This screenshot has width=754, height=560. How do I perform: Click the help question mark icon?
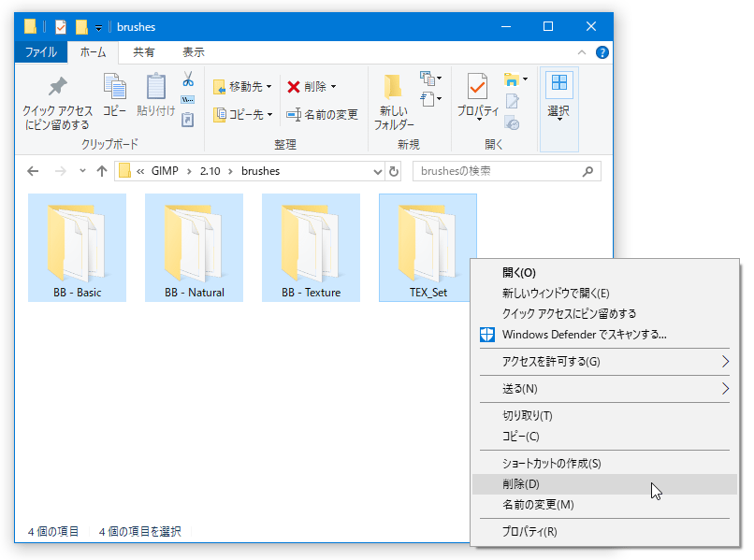tap(602, 52)
